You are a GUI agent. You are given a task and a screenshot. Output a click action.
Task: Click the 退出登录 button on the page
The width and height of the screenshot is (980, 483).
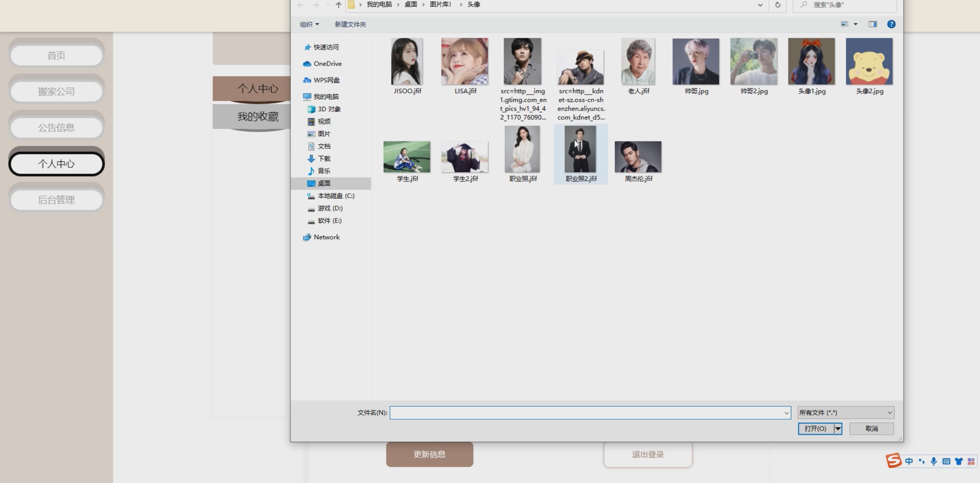pyautogui.click(x=648, y=454)
